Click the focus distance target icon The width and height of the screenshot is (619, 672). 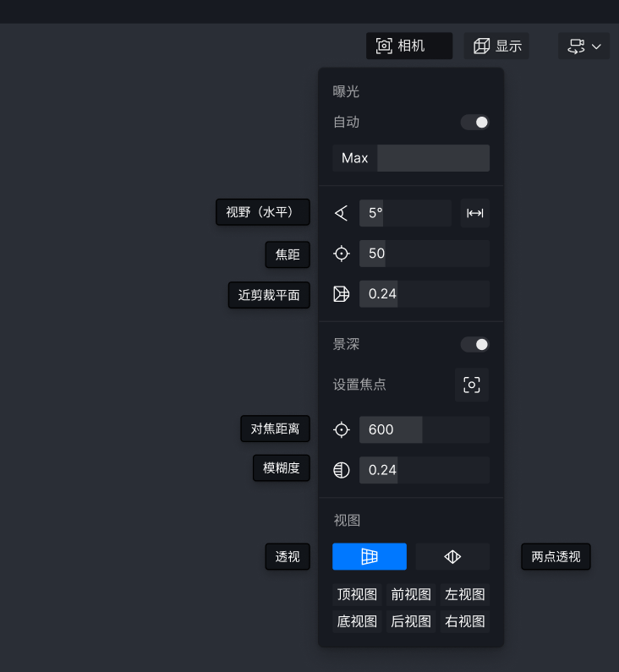click(342, 430)
